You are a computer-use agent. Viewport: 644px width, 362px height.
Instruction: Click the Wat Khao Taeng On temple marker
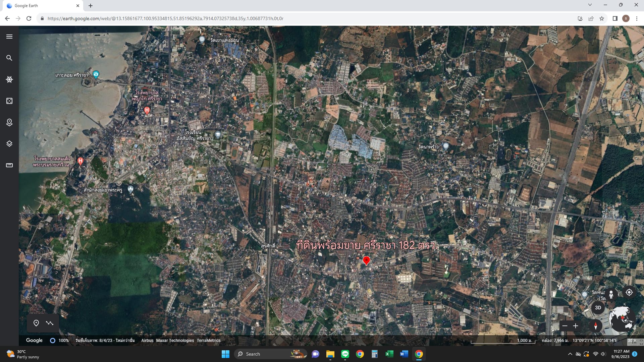pos(202,40)
